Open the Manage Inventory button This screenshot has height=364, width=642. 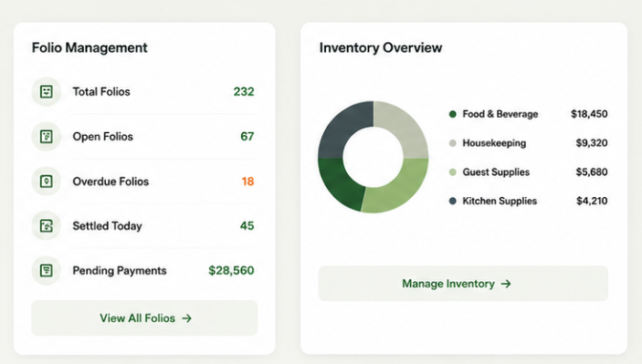point(463,284)
